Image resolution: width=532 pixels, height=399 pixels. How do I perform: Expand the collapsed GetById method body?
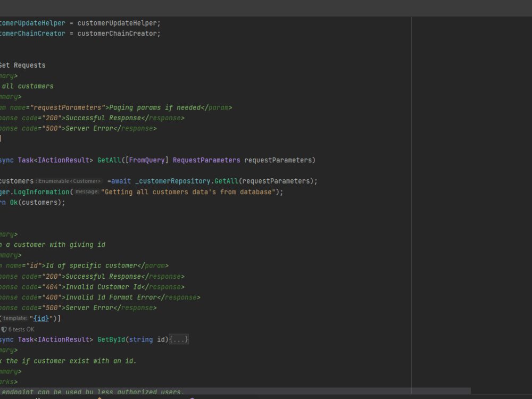(179, 339)
